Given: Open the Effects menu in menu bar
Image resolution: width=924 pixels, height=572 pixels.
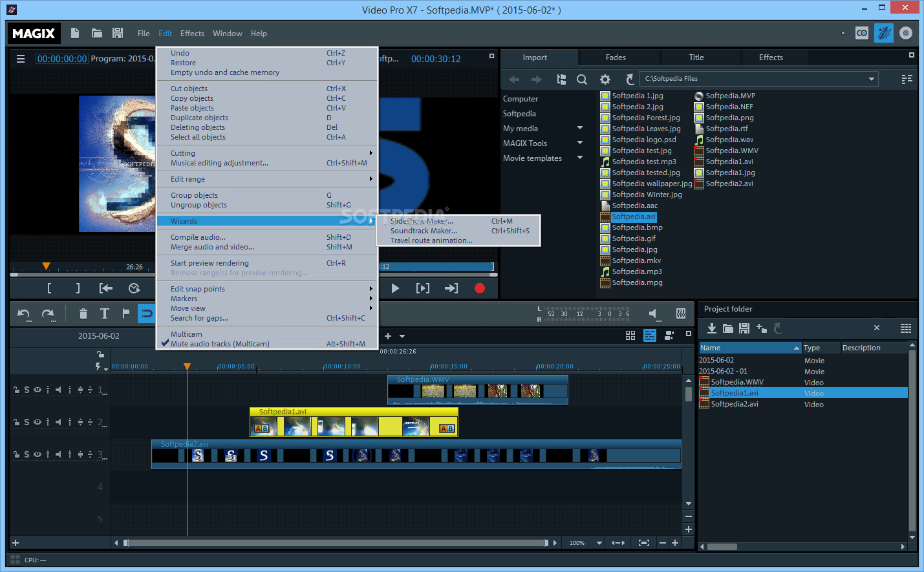Looking at the screenshot, I should [x=192, y=34].
